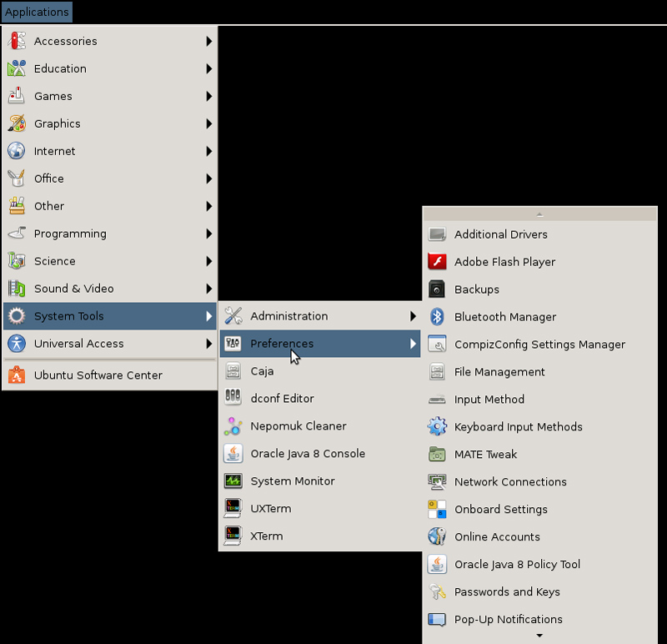Expand the Accessories submenu arrow

[209, 41]
